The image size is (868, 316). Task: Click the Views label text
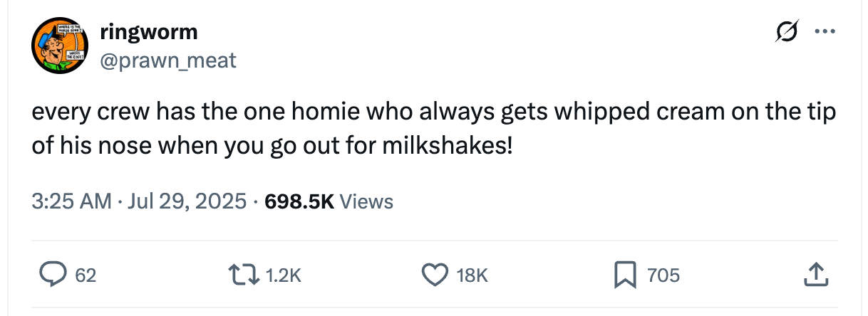(366, 201)
